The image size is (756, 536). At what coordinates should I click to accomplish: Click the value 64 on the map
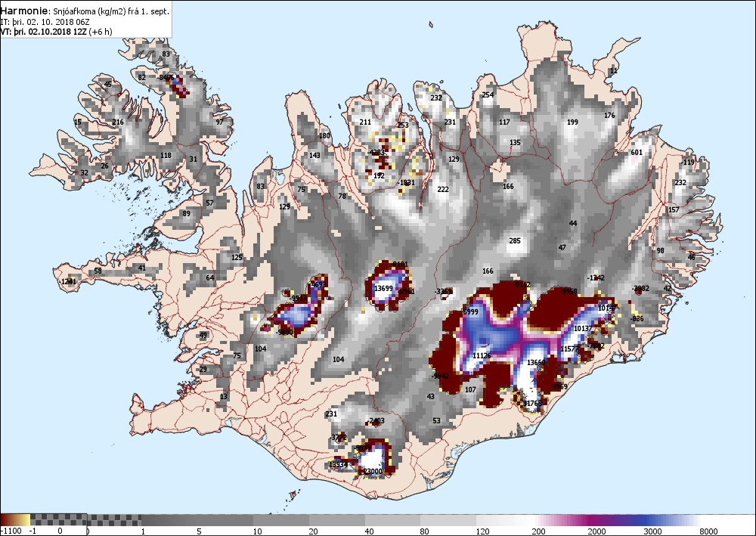point(209,277)
